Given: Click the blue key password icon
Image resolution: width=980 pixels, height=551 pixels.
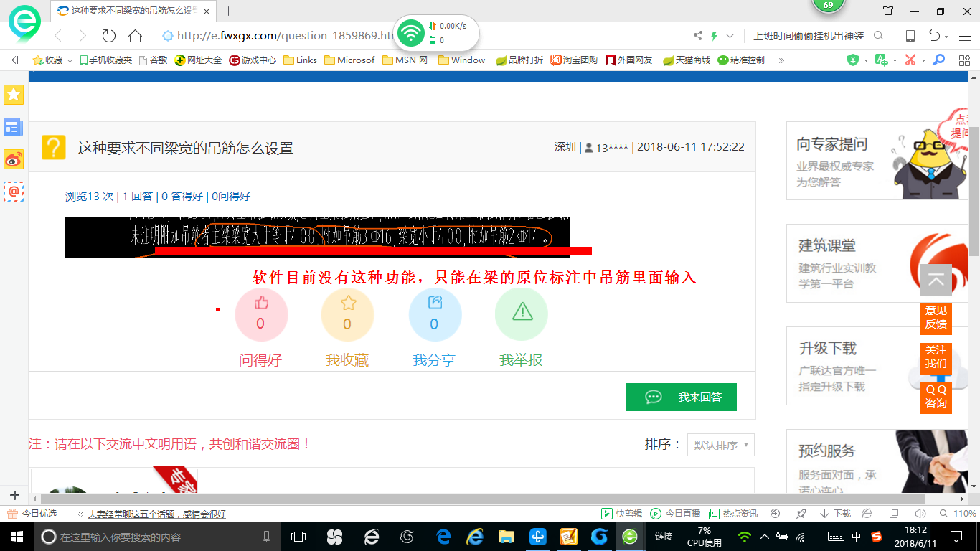Looking at the screenshot, I should tap(938, 60).
